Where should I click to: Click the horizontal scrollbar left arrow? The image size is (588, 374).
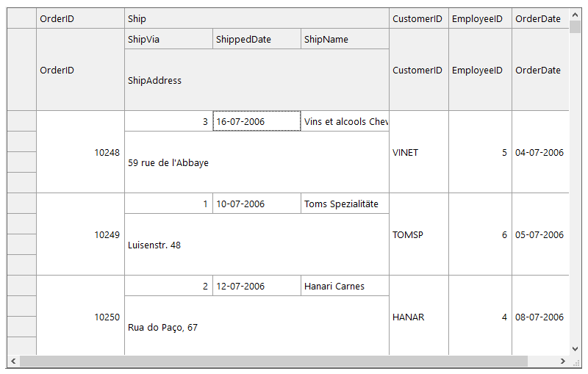[13, 361]
